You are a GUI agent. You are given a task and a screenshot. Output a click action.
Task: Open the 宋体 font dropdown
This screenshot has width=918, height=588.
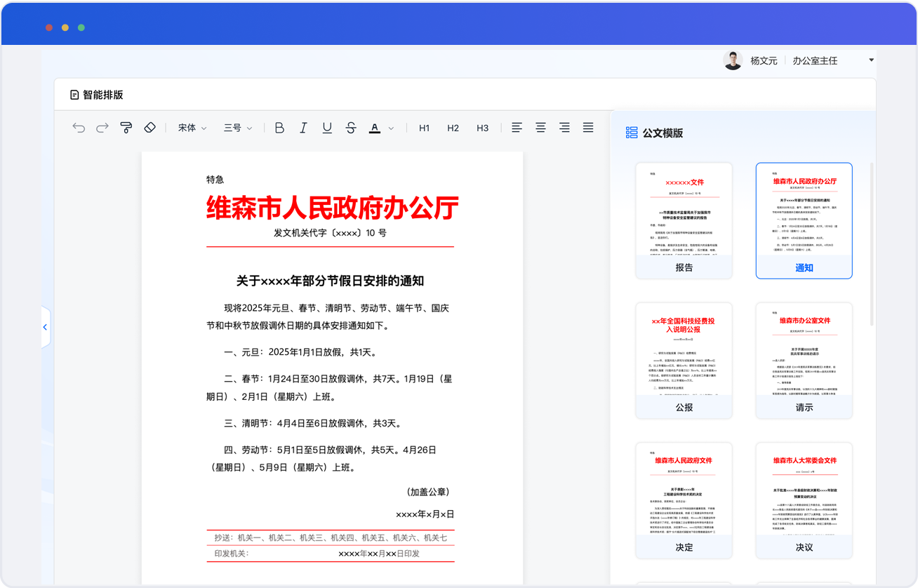tap(192, 128)
